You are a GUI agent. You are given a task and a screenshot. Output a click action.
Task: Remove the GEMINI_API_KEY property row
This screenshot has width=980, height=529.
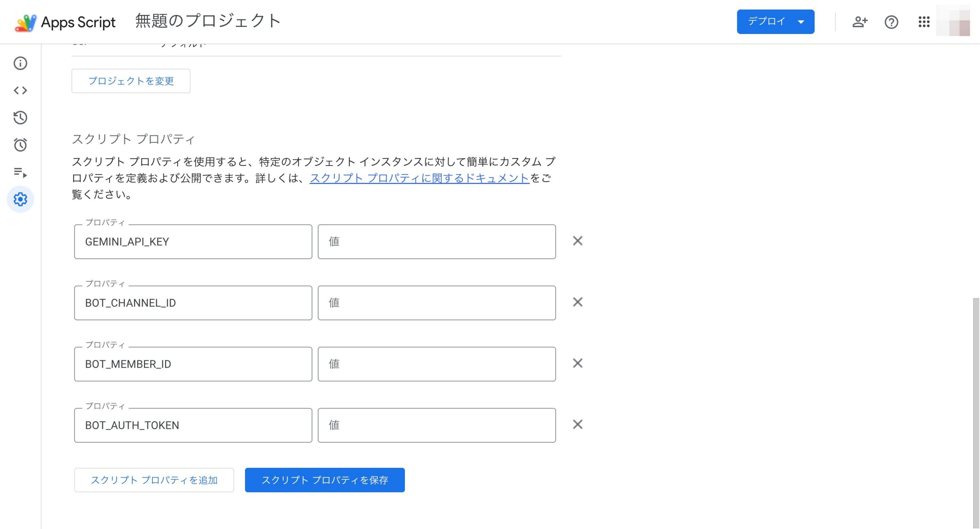[577, 241]
